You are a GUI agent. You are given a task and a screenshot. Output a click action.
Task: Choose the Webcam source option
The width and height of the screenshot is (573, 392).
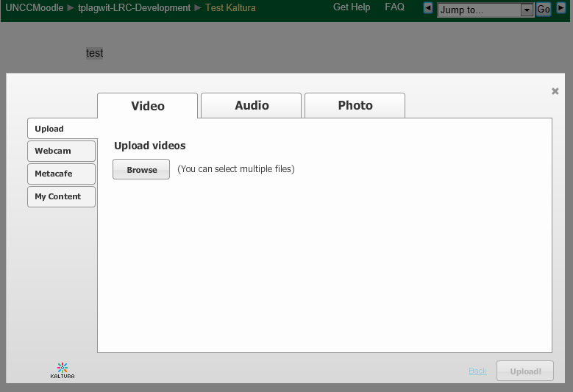tap(61, 151)
